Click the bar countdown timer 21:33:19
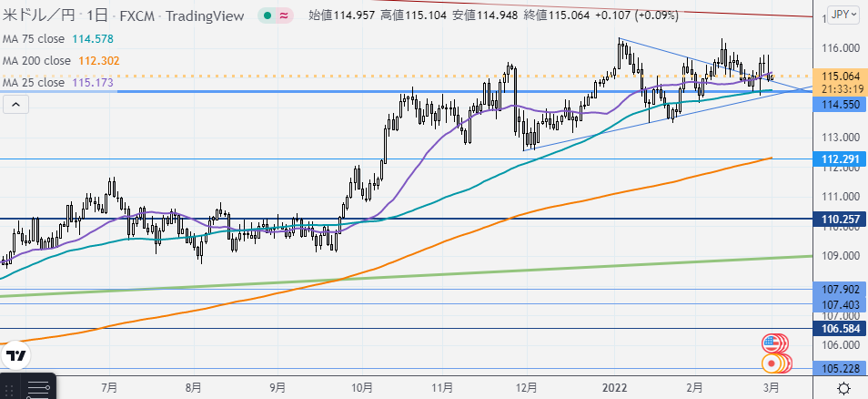 (x=841, y=88)
